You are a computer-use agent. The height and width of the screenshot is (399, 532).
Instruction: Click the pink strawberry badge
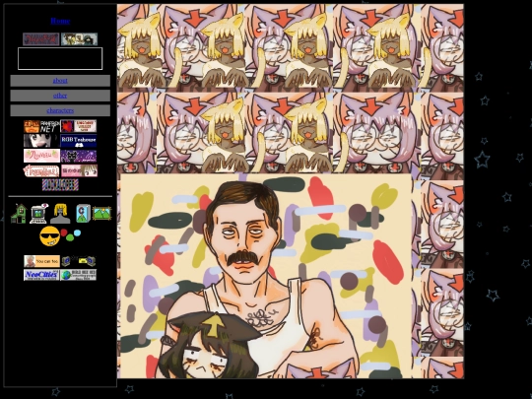tap(41, 156)
